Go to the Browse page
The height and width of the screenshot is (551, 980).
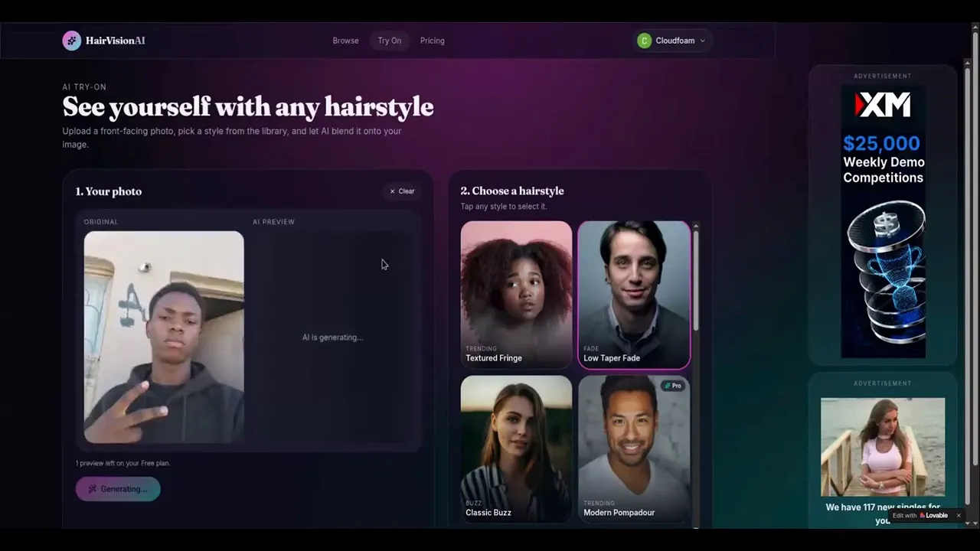click(x=345, y=41)
